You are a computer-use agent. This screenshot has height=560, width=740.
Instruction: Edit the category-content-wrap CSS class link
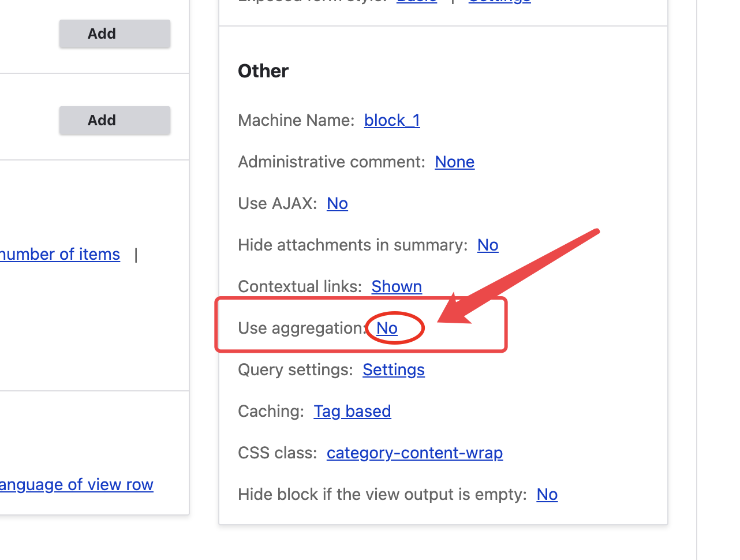(414, 453)
